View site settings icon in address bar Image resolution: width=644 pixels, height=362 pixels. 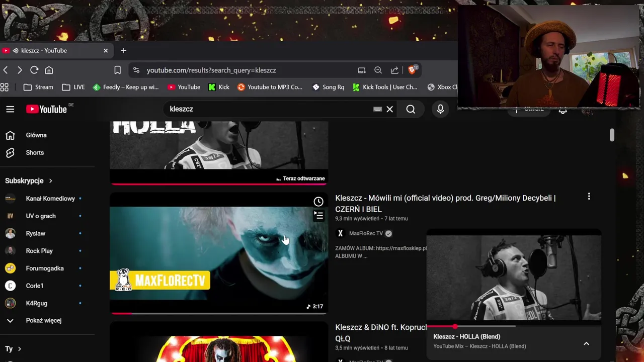click(x=136, y=70)
